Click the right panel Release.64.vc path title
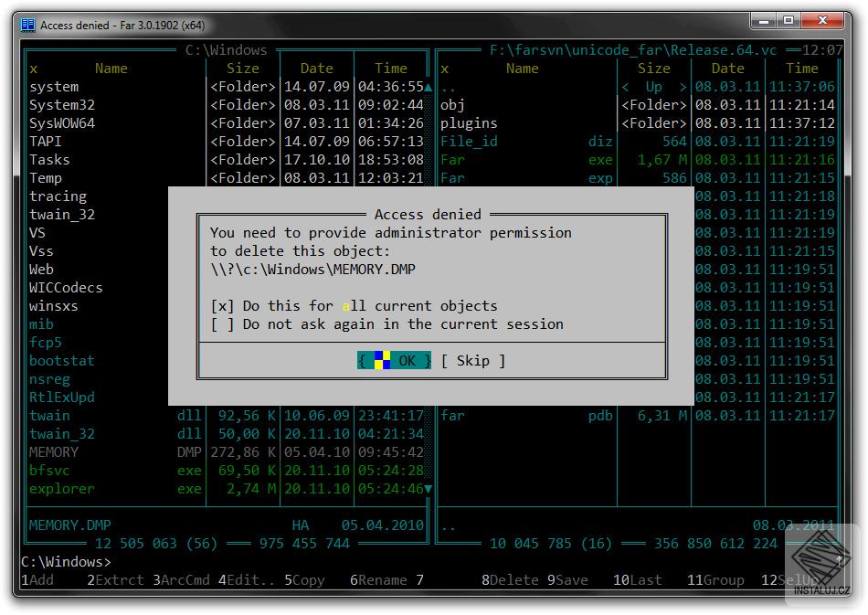The image size is (868, 615). pos(633,50)
